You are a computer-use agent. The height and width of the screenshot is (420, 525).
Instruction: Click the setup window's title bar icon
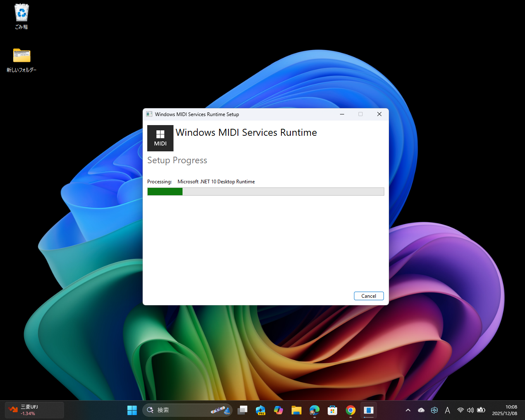tap(149, 114)
